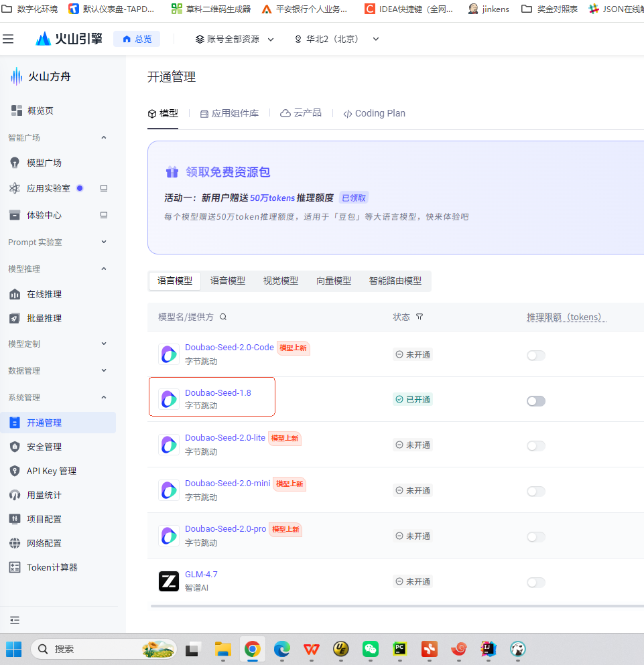Toggle the Doubao-Seed-1.8 quota switch
This screenshot has height=665, width=644.
tap(536, 400)
